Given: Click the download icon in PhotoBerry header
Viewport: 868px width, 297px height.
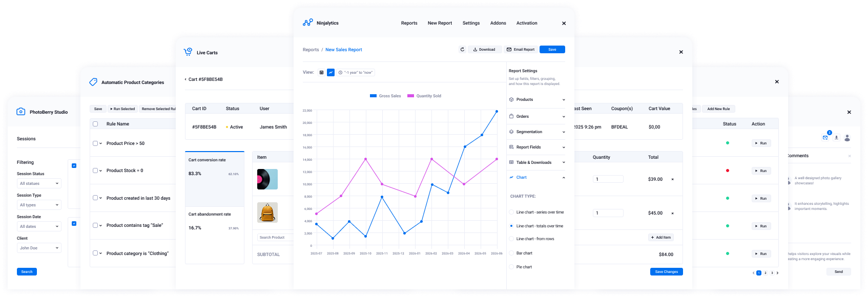Looking at the screenshot, I should tap(836, 137).
